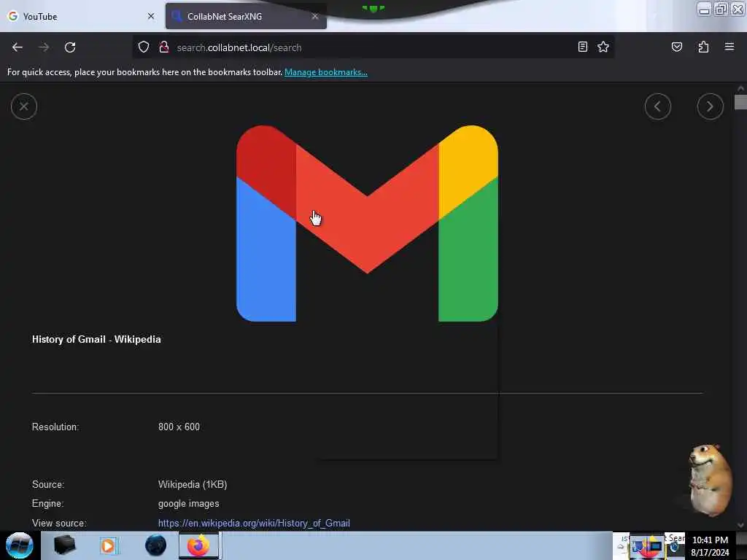Click the 800 x 600 resolution value
747x560 pixels.
[179, 427]
